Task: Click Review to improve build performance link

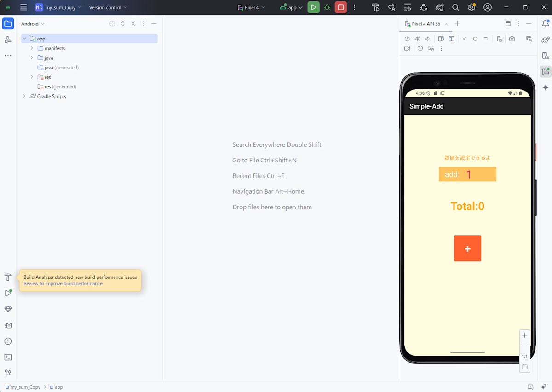Action: 63,284
